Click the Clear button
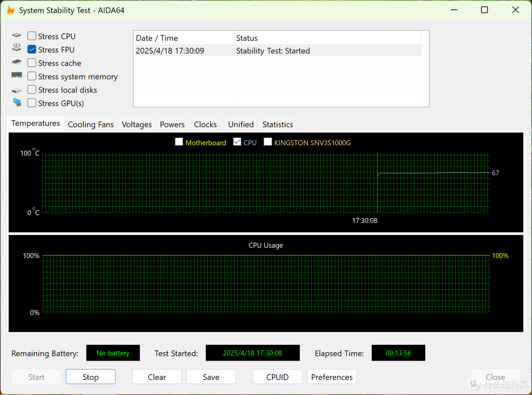 pyautogui.click(x=157, y=377)
